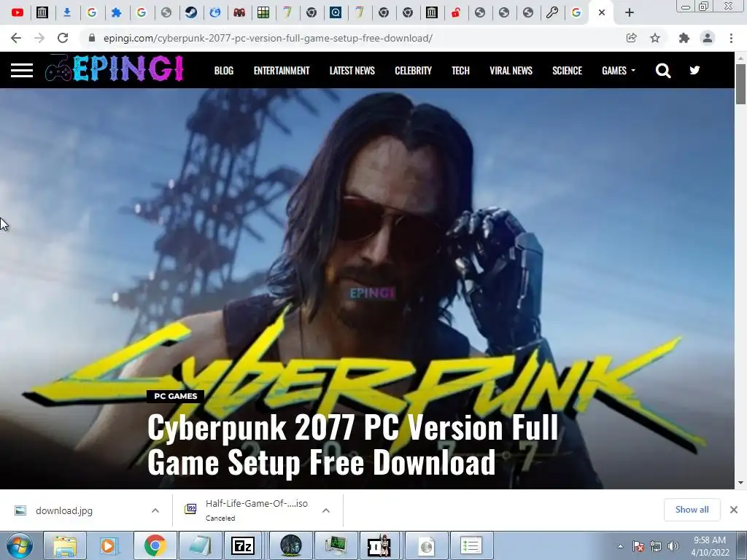Show hidden system tray icons
The width and height of the screenshot is (747, 560).
(x=620, y=546)
